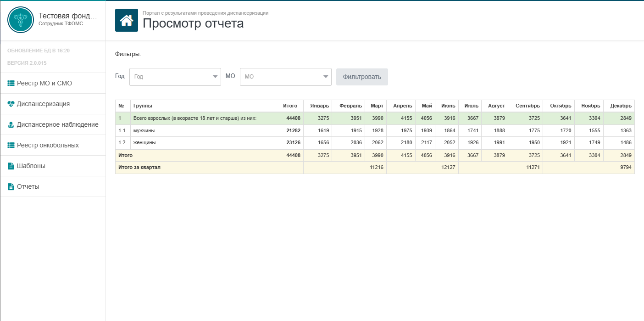Click the Фильтровать button
Image resolution: width=644 pixels, height=321 pixels.
(362, 77)
